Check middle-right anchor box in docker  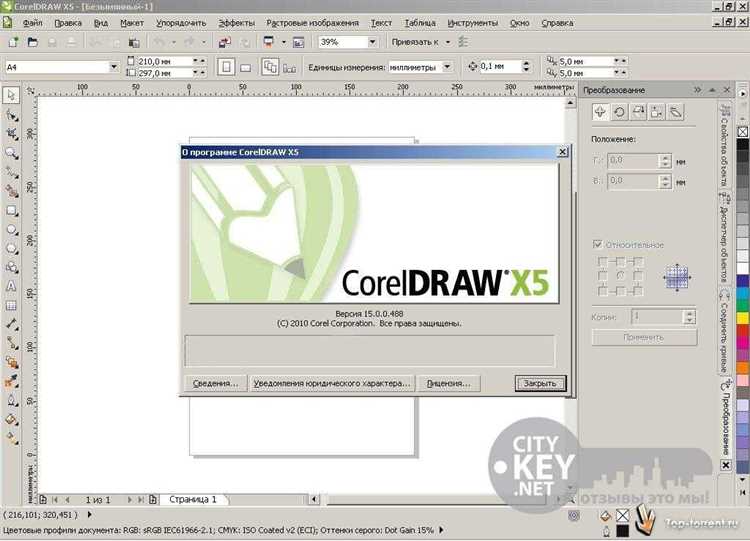point(638,276)
